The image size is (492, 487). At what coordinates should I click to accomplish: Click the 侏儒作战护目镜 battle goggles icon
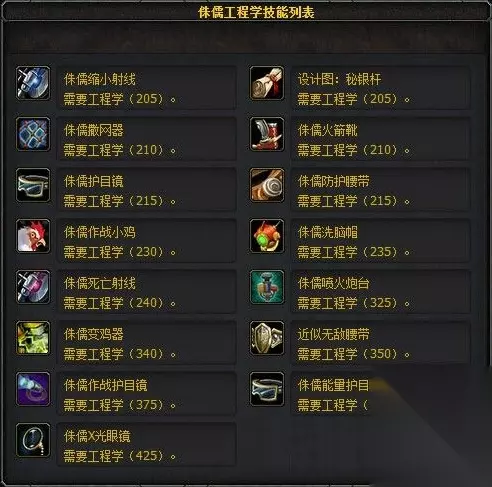33,389
